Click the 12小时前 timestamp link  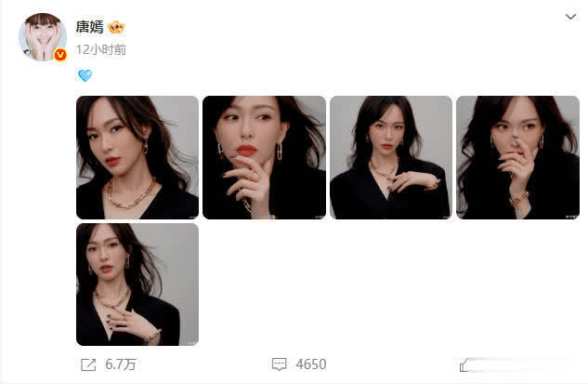coord(101,49)
